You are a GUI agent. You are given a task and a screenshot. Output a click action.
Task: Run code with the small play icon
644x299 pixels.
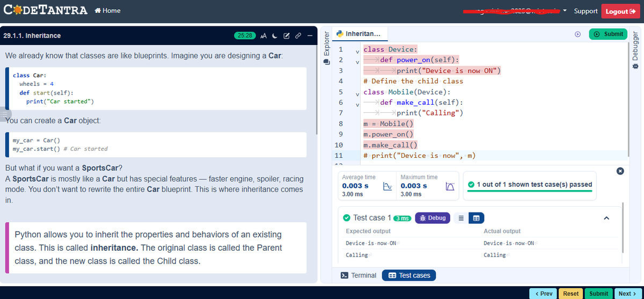click(578, 34)
